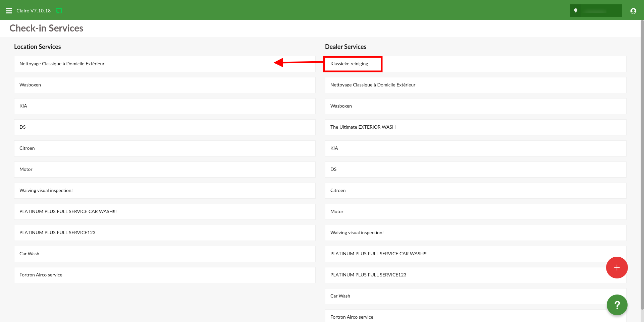
Task: Open the location selector dropdown in header
Action: pyautogui.click(x=596, y=11)
